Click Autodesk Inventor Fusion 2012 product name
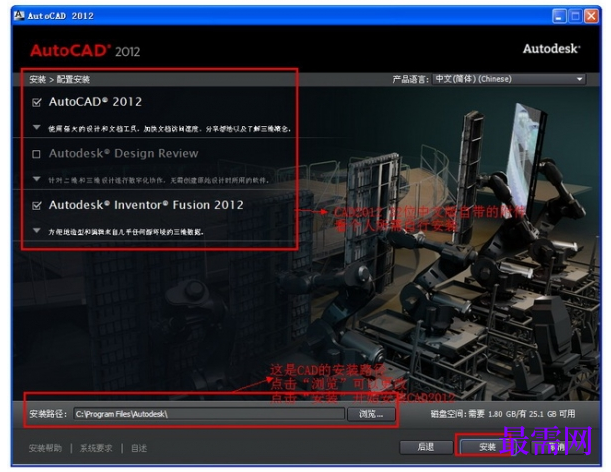Viewport: 611px width, 472px height. click(x=146, y=205)
